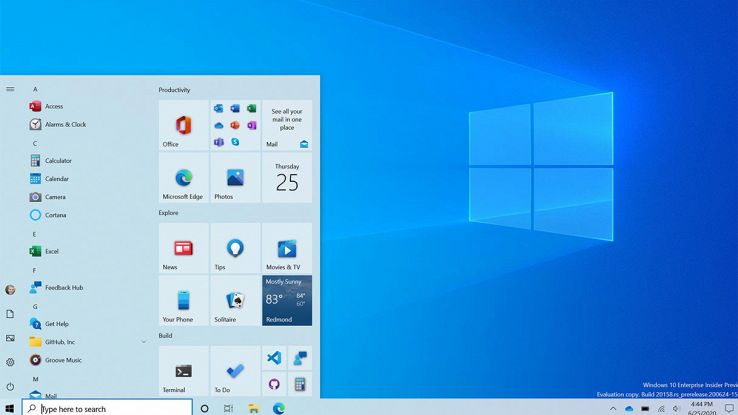Open the Calculator small tile
This screenshot has height=415, width=738.
(300, 384)
